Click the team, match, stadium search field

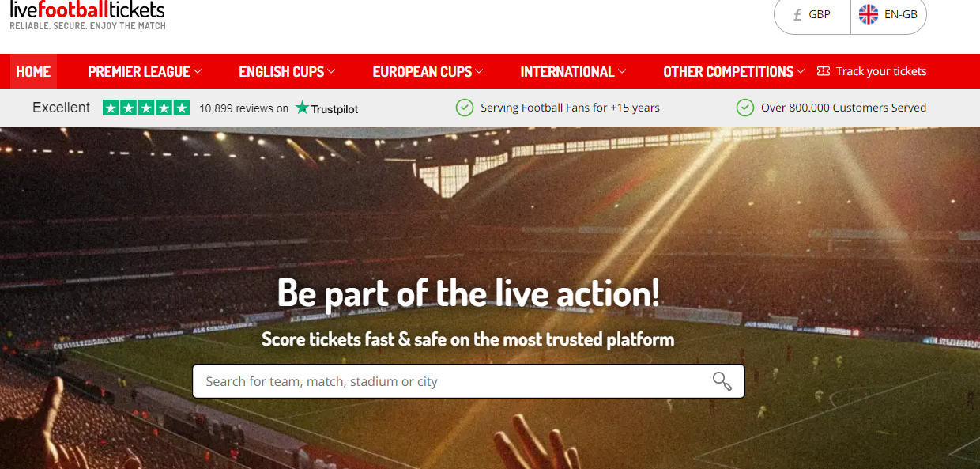tap(469, 381)
